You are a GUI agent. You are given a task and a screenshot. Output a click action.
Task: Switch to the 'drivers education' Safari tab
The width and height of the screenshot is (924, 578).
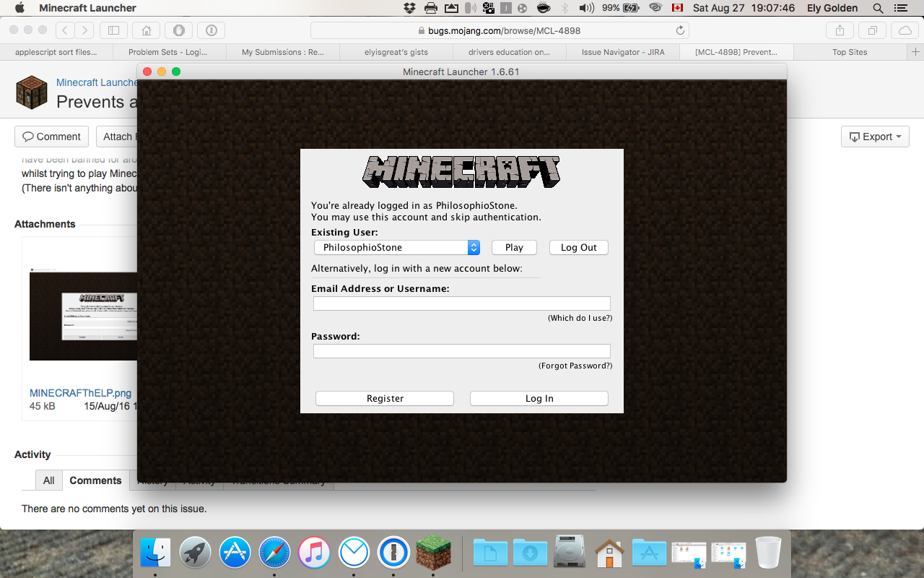click(x=509, y=52)
